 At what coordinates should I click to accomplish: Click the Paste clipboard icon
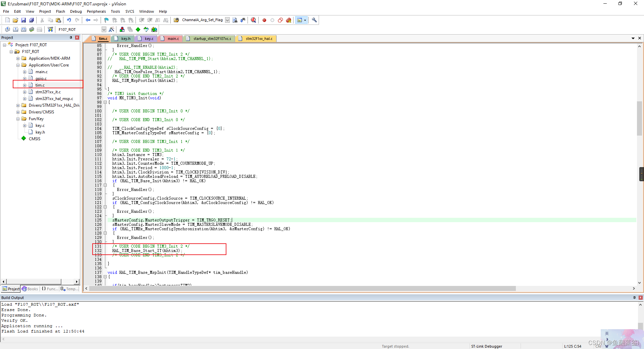coord(58,20)
